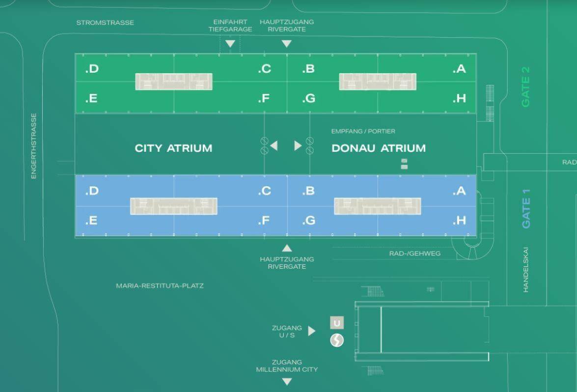Viewport: 577px width, 392px height.
Task: Click the CITY ATRIUM label
Action: (173, 148)
